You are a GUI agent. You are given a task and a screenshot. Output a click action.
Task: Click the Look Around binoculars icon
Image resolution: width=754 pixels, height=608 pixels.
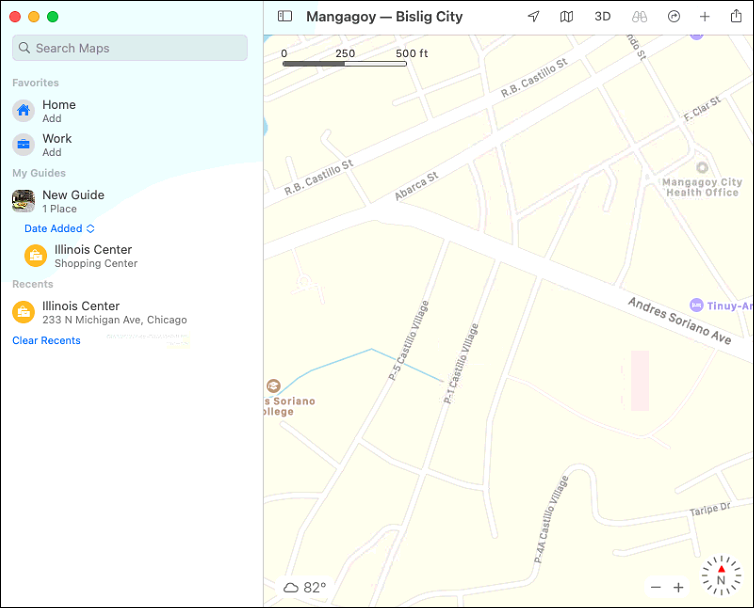point(639,17)
